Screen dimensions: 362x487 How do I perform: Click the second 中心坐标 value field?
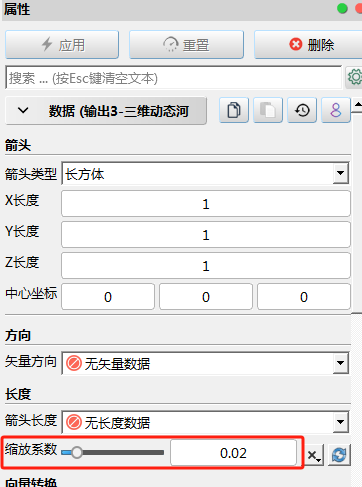click(x=206, y=297)
